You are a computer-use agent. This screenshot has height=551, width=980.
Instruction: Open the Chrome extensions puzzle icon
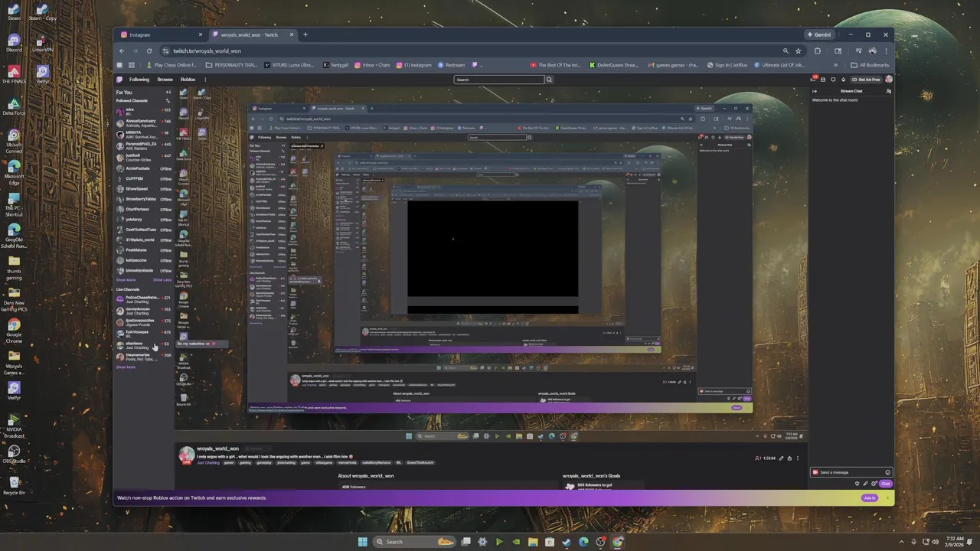pos(818,51)
